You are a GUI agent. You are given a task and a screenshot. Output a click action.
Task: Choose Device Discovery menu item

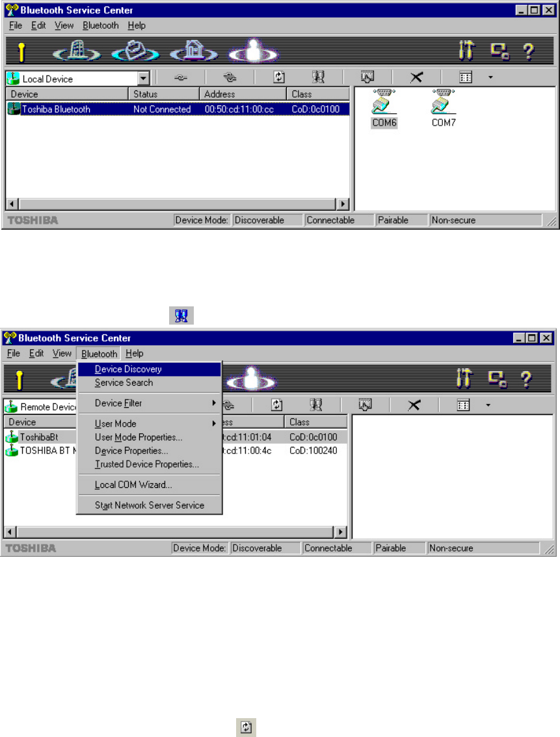[x=149, y=369]
